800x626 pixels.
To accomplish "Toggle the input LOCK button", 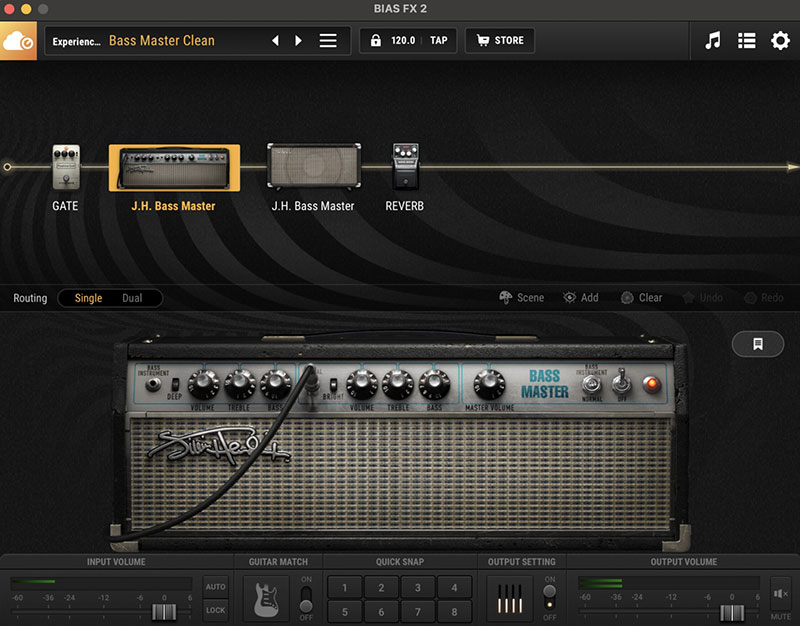I will click(x=215, y=610).
